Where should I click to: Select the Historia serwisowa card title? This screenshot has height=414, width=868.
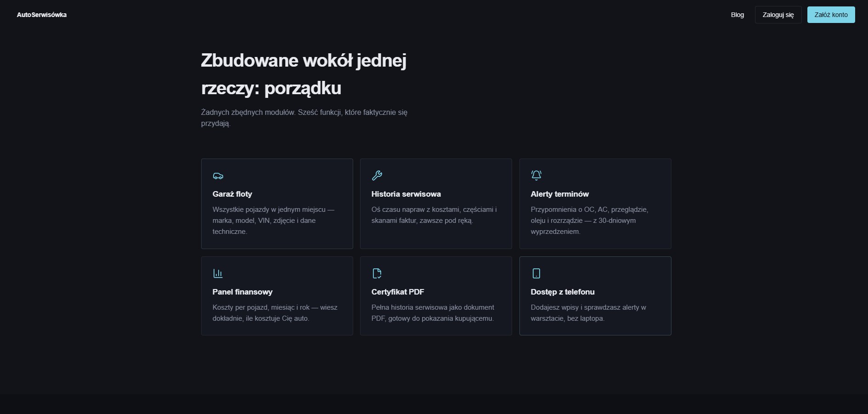click(x=406, y=194)
